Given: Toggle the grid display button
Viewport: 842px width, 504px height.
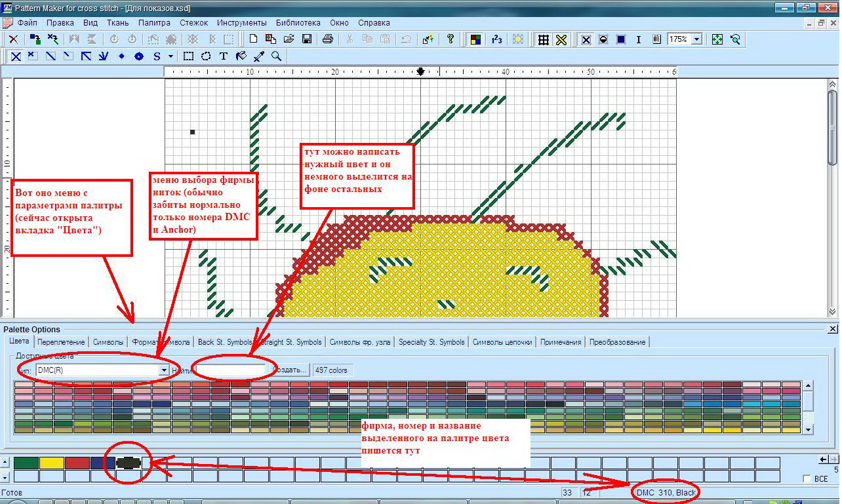Looking at the screenshot, I should pyautogui.click(x=544, y=39).
